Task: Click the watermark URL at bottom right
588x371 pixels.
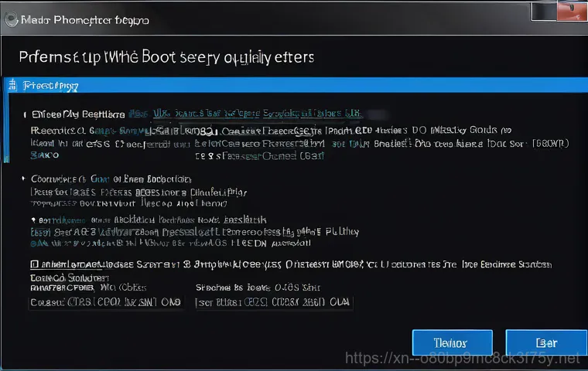Action: [462, 359]
